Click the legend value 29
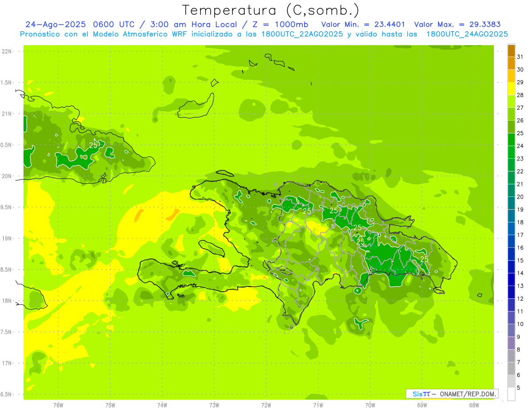The width and height of the screenshot is (532, 411). [520, 82]
